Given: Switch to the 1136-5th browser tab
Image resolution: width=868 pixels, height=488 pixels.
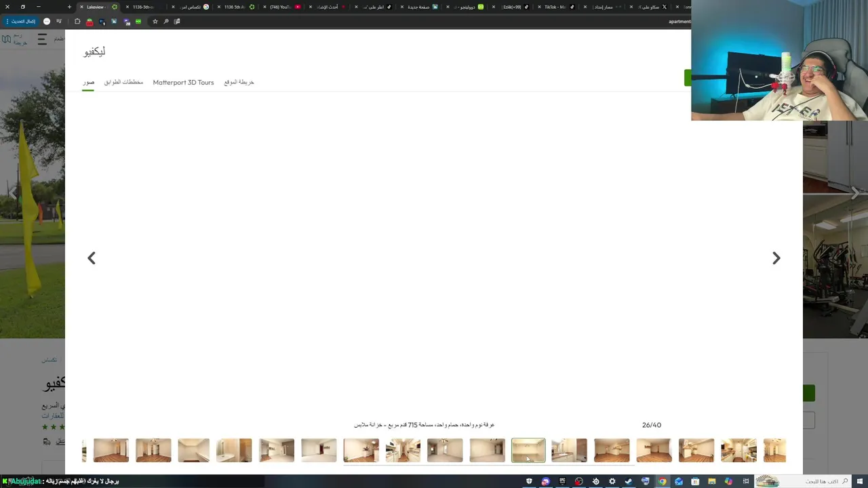Looking at the screenshot, I should click(x=144, y=7).
